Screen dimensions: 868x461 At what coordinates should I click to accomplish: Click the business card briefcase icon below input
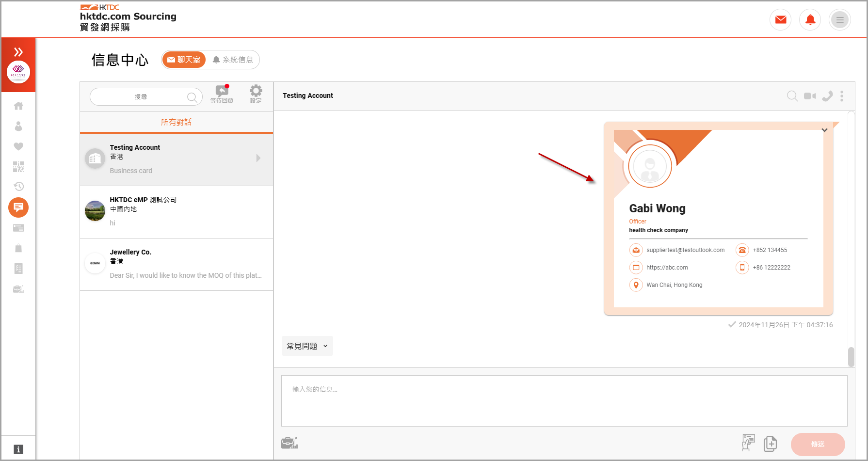tap(289, 443)
